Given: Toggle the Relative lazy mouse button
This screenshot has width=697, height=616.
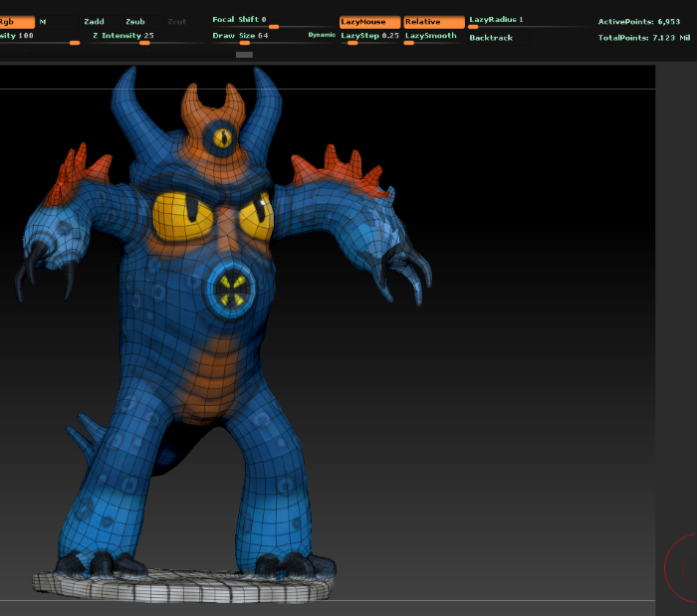Looking at the screenshot, I should click(434, 22).
